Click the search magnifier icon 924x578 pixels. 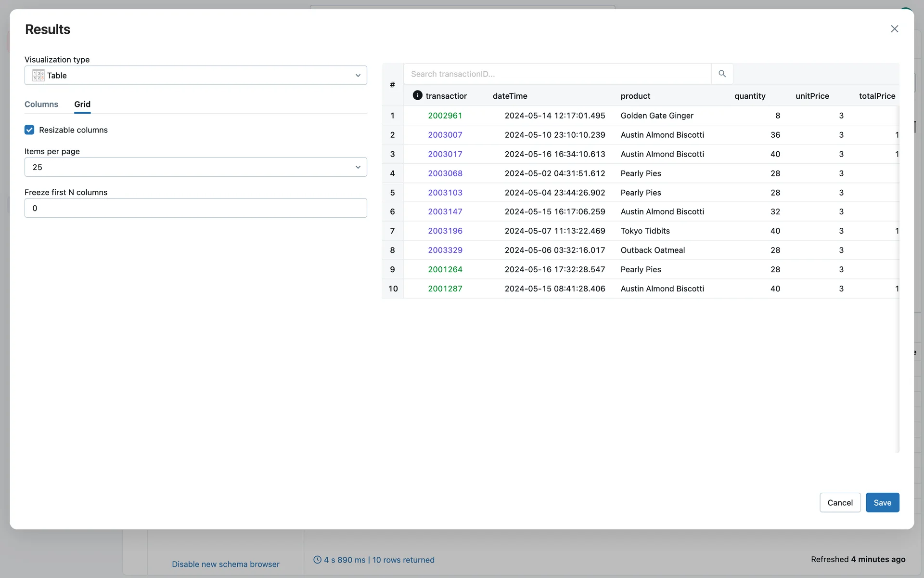pyautogui.click(x=722, y=74)
